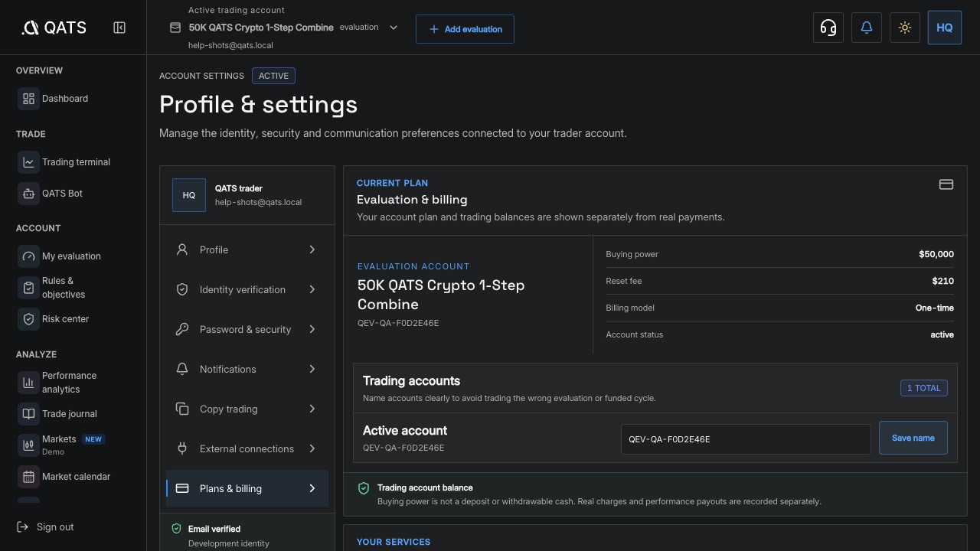Click the Trading account balance shield icon
The width and height of the screenshot is (980, 551).
[364, 488]
